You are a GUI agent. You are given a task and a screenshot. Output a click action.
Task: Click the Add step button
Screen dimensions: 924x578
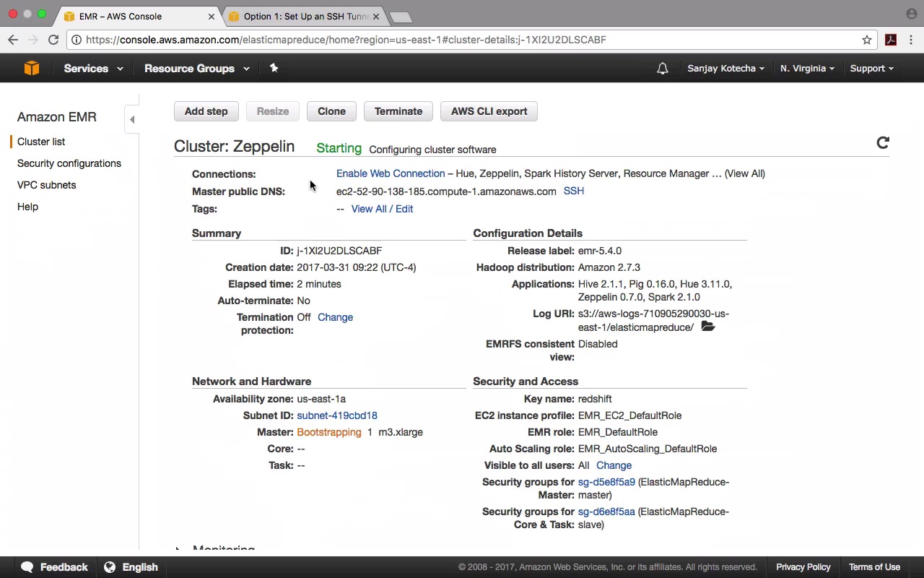(x=206, y=111)
